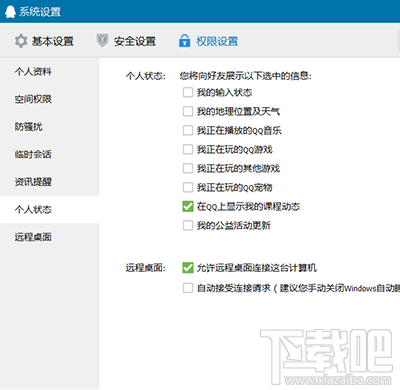The image size is (400, 390).
Task: Check 自动接受连接请求 option
Action: (x=188, y=288)
